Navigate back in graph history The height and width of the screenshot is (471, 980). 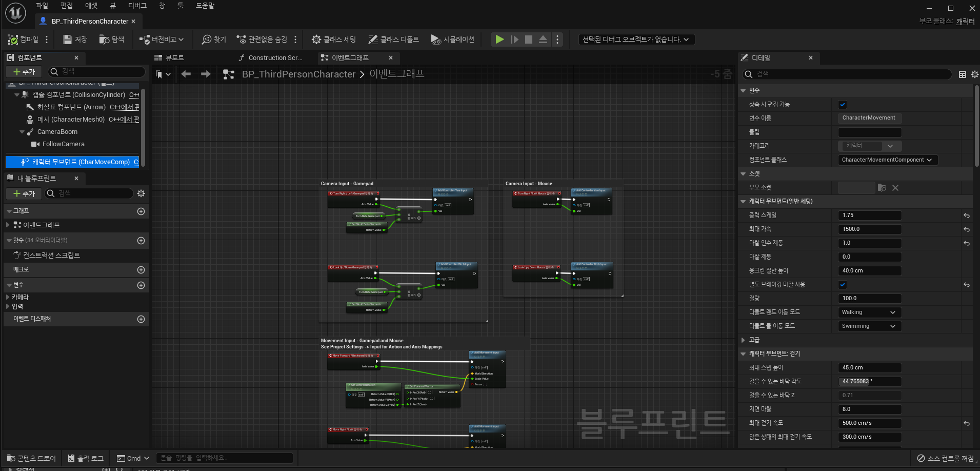186,74
